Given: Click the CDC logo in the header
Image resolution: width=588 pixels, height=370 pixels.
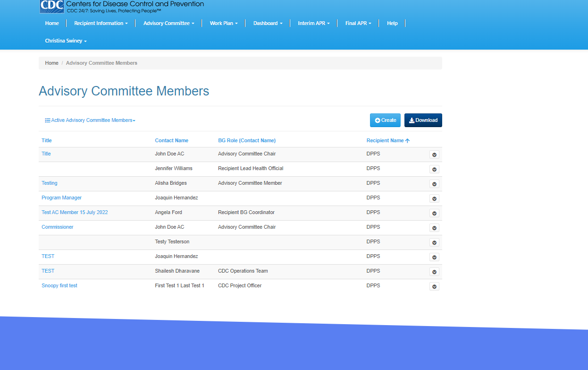Looking at the screenshot, I should coord(52,6).
